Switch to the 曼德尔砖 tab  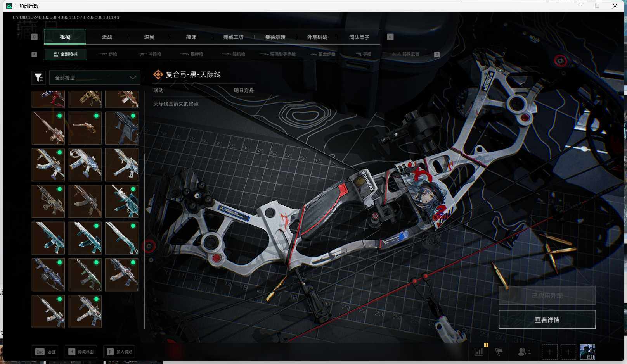pyautogui.click(x=275, y=37)
